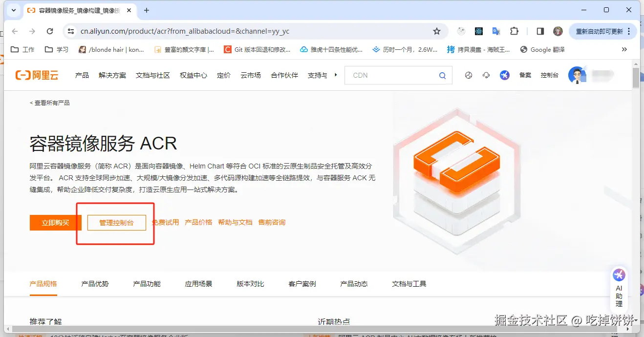Open the blonde hair bookmark
Viewport: 644px width, 337px height.
click(111, 49)
